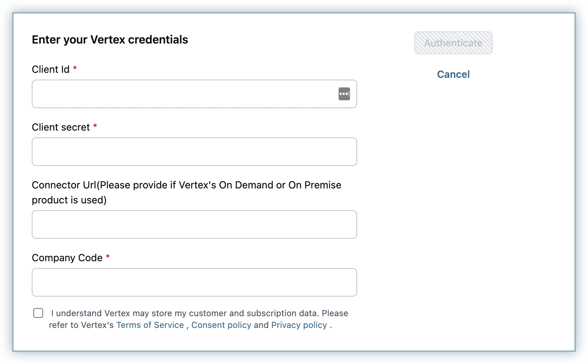This screenshot has height=364, width=588.
Task: Click the red asterisk beside Client Id
Action: point(75,68)
